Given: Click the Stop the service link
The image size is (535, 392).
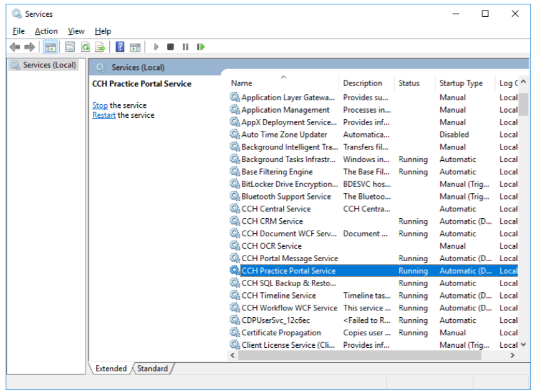Looking at the screenshot, I should click(100, 105).
